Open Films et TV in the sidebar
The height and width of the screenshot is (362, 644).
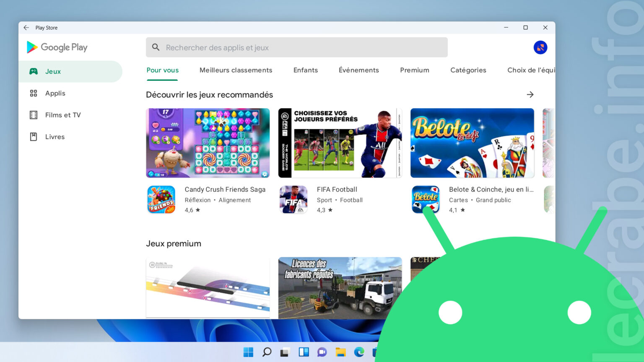63,115
